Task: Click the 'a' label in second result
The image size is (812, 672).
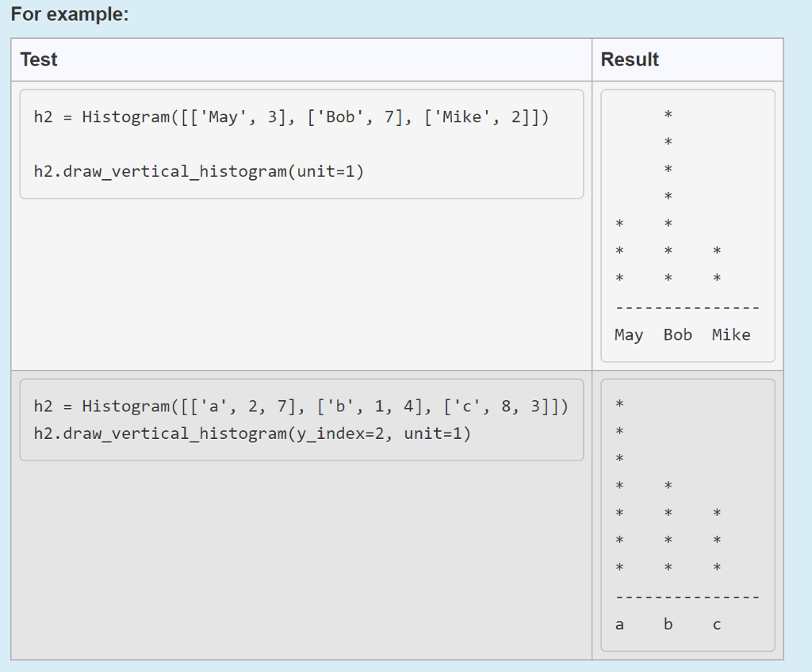Action: (x=619, y=624)
